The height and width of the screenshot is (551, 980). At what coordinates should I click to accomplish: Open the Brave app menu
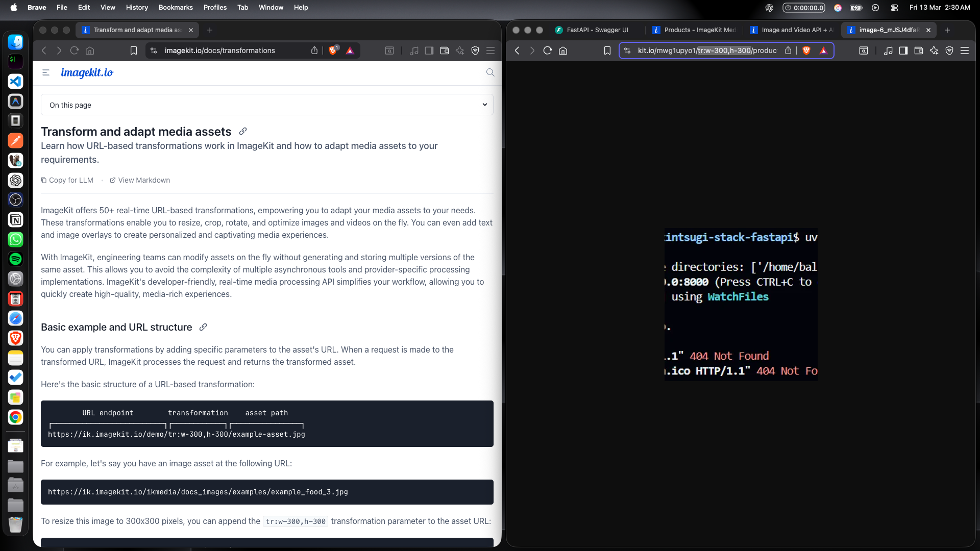[x=37, y=7]
